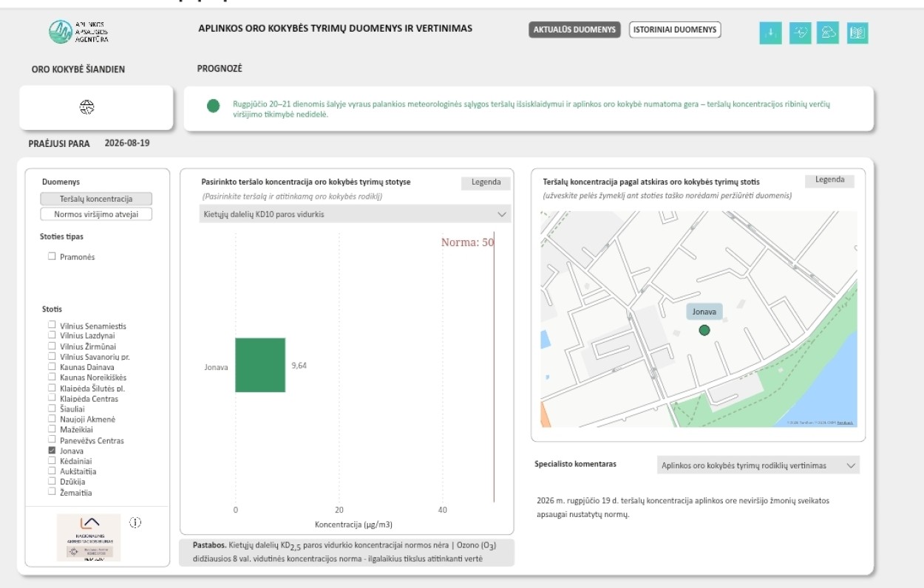Click the globe icon under Oro kokybė šiandien

coord(87,107)
